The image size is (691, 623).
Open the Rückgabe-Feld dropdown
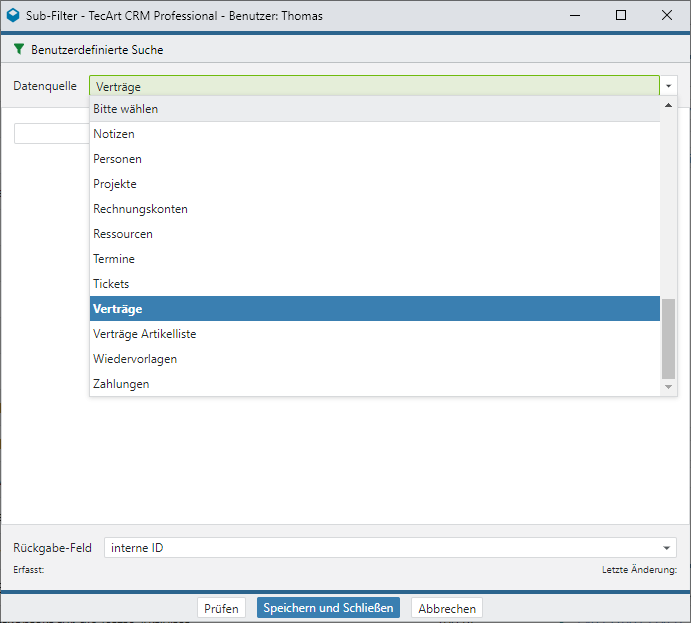point(667,548)
